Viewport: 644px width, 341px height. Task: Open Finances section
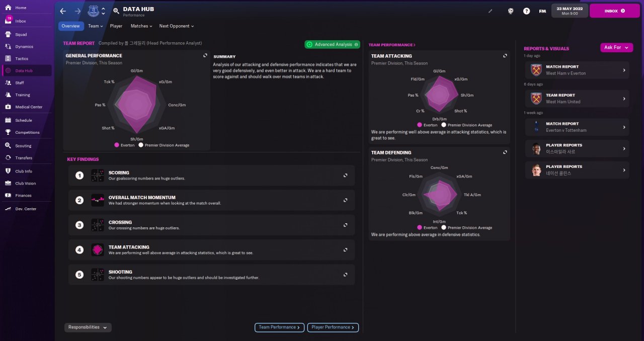click(26, 196)
